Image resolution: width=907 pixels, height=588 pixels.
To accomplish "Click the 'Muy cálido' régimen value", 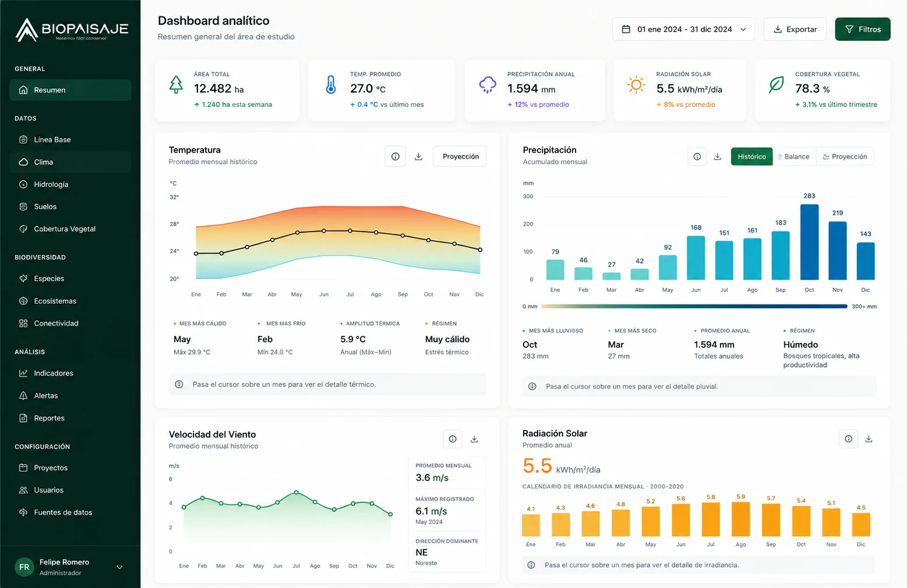I will tap(447, 339).
